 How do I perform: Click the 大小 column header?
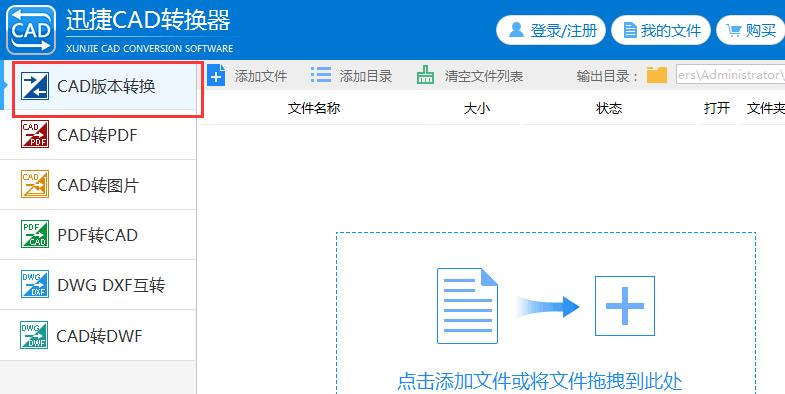pos(477,108)
